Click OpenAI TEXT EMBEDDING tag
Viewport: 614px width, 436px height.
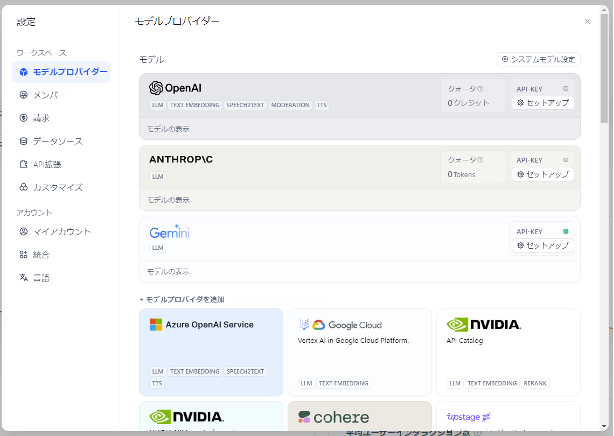pos(195,105)
